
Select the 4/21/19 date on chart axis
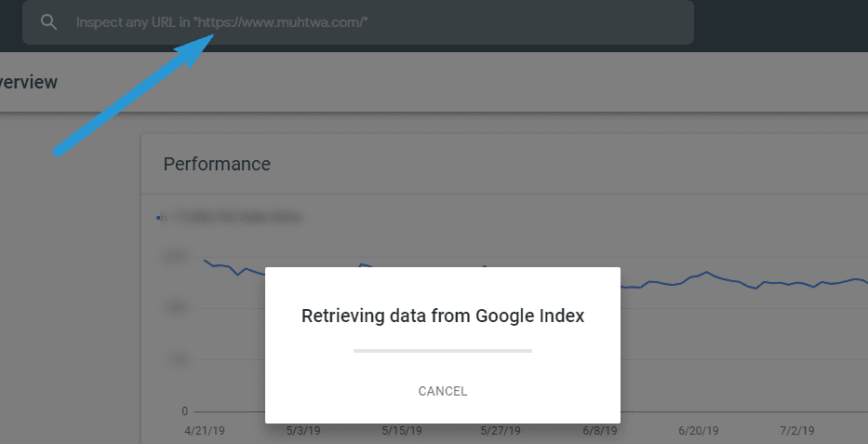tap(205, 430)
